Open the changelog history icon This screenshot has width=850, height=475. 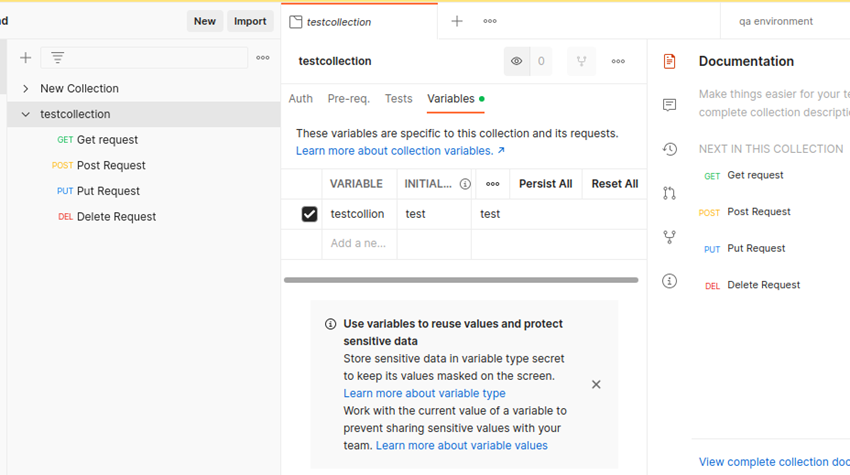tap(670, 149)
